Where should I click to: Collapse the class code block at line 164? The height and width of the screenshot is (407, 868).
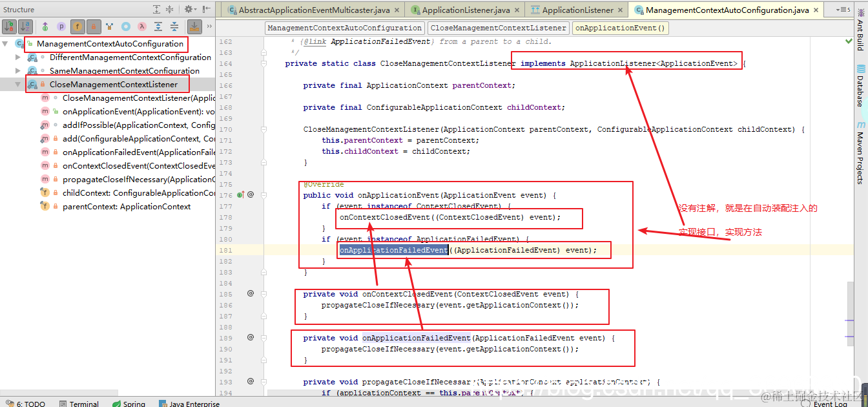[263, 63]
